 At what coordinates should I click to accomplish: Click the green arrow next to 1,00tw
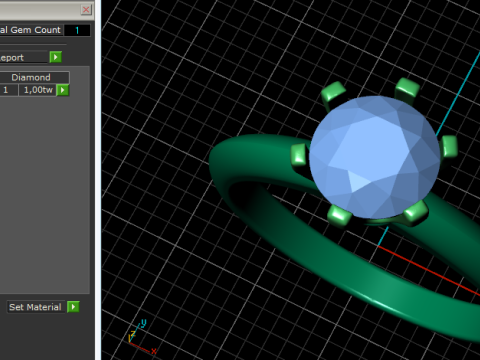click(x=63, y=90)
